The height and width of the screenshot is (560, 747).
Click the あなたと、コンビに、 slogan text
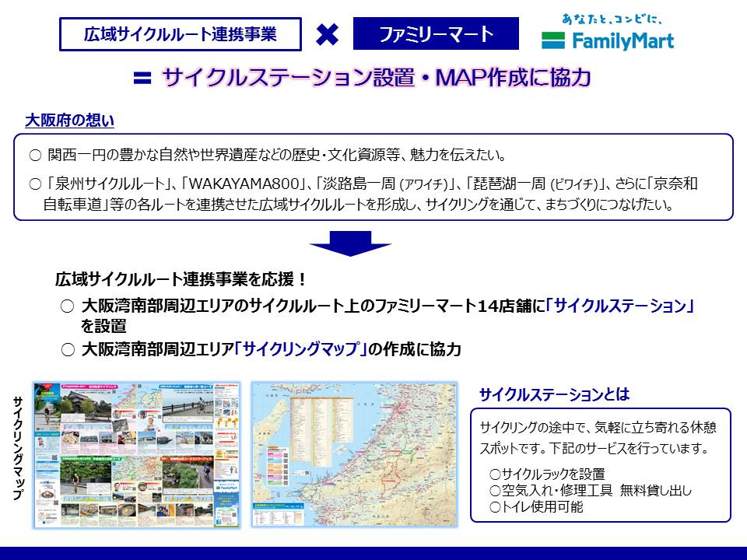pyautogui.click(x=612, y=19)
